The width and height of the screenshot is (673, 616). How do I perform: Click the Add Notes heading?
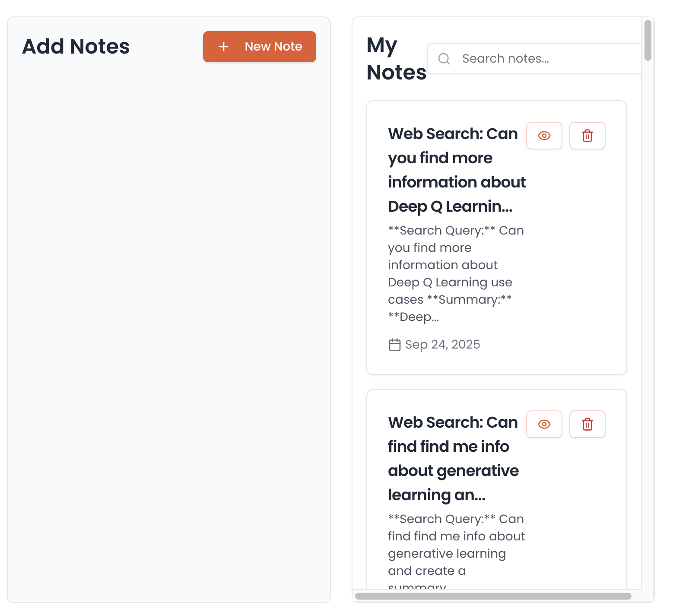(x=76, y=47)
